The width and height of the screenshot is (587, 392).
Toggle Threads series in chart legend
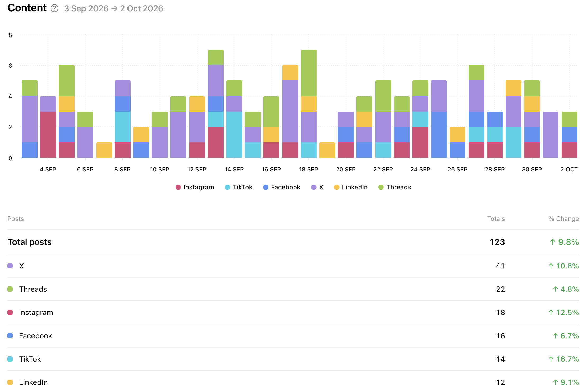[x=395, y=187]
